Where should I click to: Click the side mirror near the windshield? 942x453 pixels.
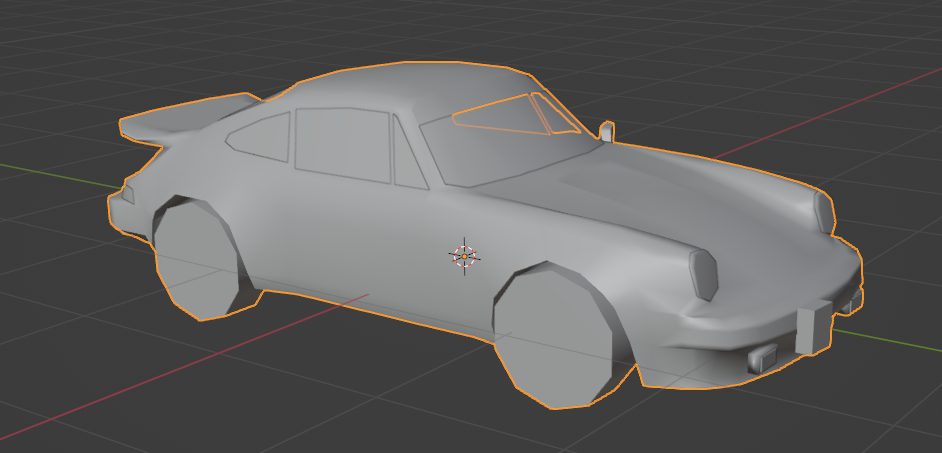[x=606, y=131]
